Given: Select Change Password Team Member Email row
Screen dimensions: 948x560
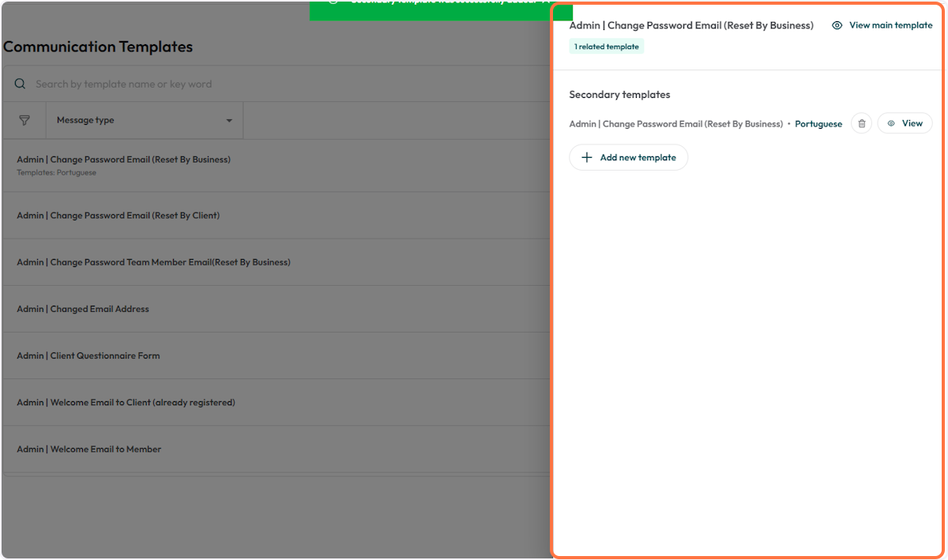Looking at the screenshot, I should 153,262.
